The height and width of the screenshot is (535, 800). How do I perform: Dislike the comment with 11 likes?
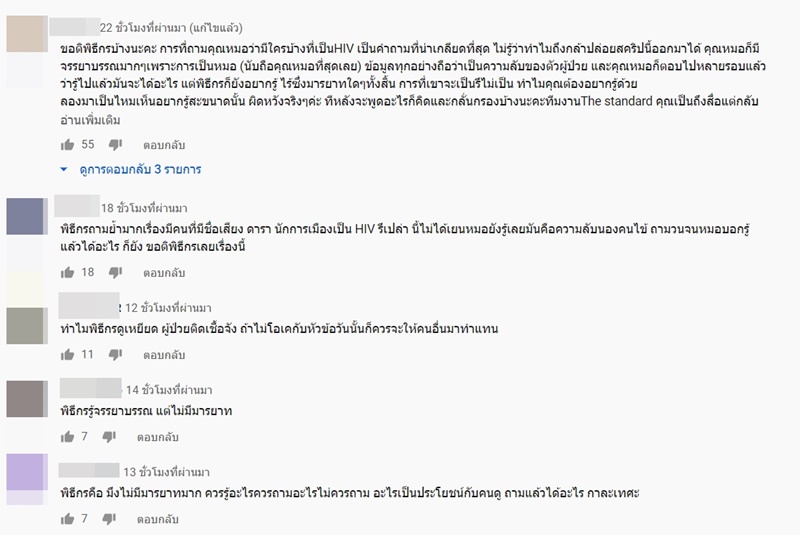(x=110, y=355)
